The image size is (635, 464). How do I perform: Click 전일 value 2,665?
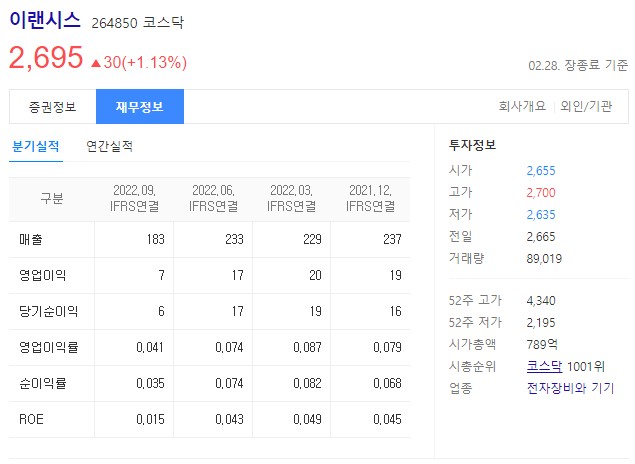pos(541,237)
